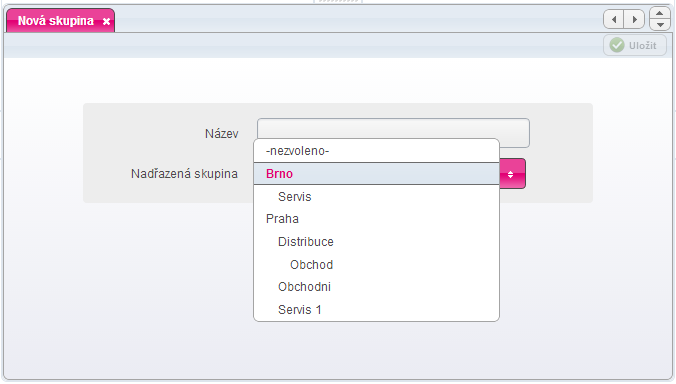Toggle the pink Nadřazená skupina dropdown arrow

pyautogui.click(x=512, y=174)
